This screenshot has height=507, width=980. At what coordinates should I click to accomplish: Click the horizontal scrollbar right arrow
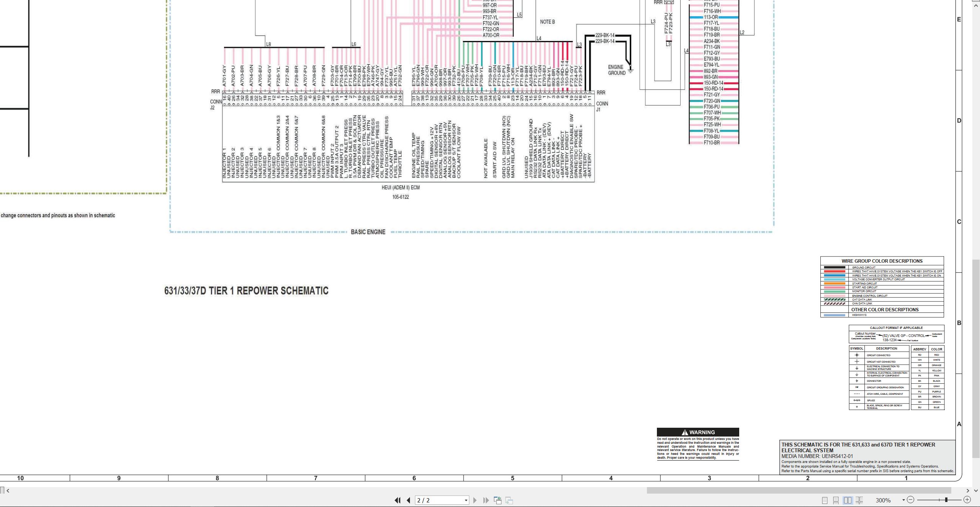coord(968,491)
